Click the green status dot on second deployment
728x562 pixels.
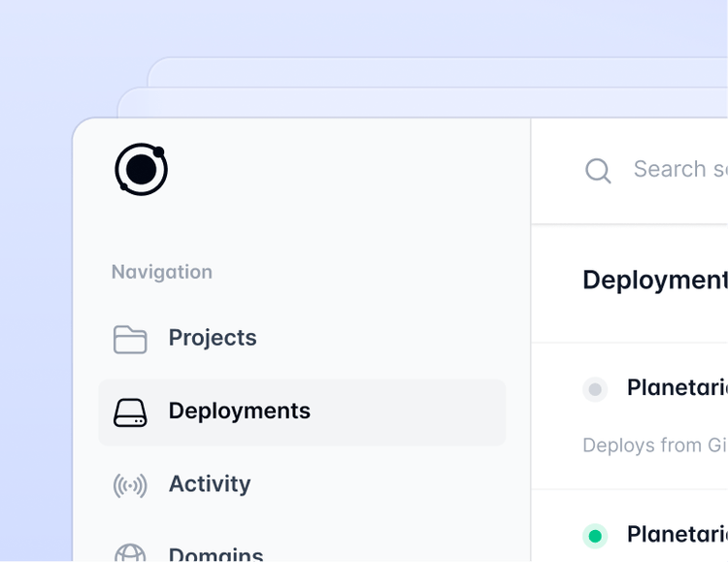click(595, 535)
